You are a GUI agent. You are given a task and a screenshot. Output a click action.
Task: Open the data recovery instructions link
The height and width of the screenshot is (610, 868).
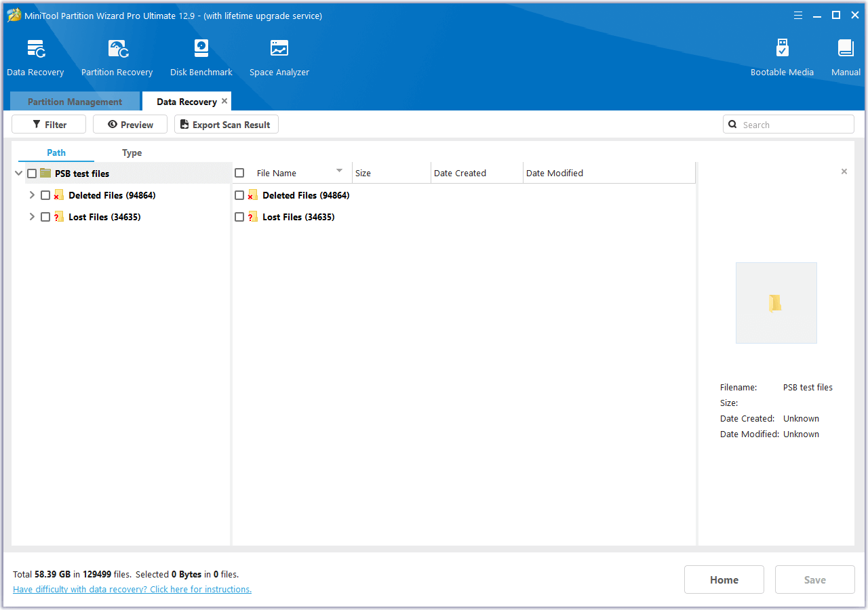tap(132, 590)
